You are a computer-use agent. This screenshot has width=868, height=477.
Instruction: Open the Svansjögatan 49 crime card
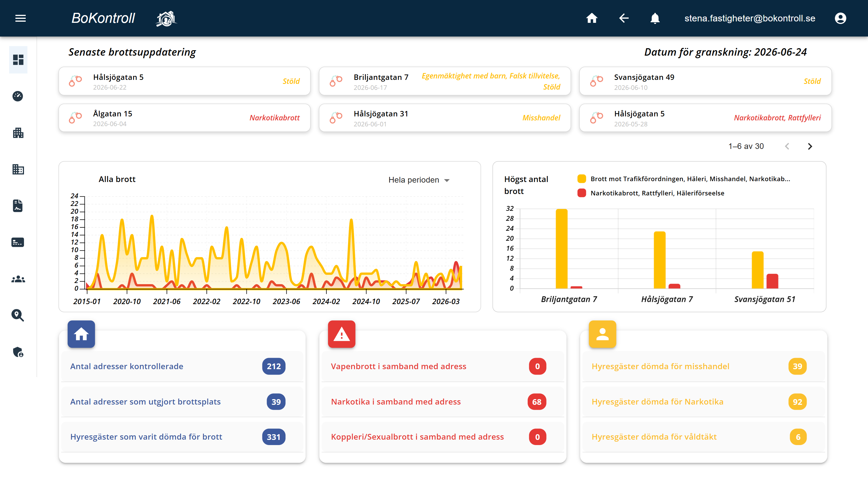click(705, 81)
